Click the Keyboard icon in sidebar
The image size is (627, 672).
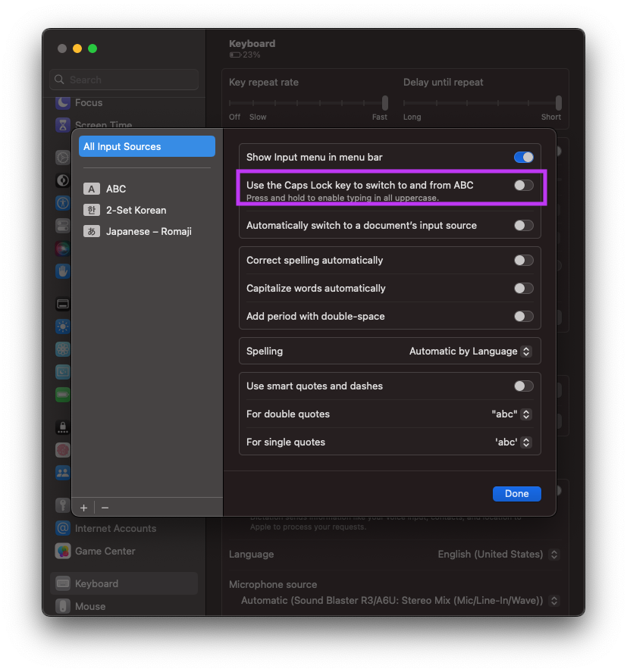point(63,583)
